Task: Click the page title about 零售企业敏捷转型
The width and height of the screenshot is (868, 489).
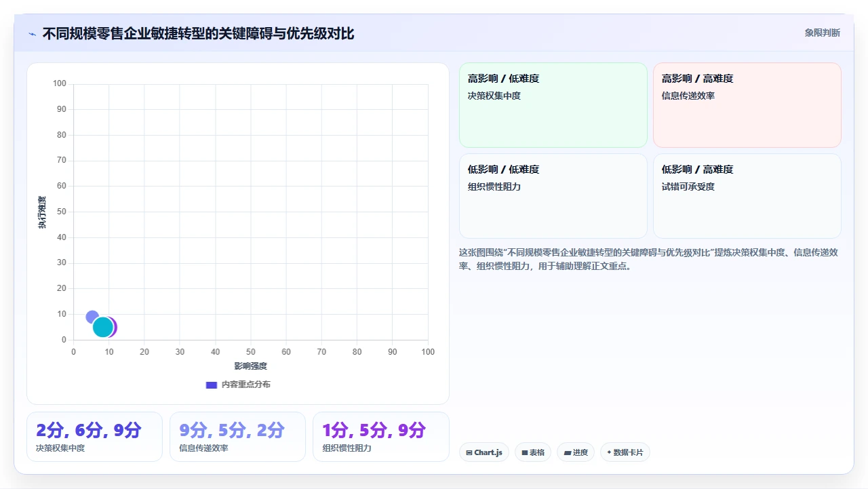Action: [x=198, y=33]
